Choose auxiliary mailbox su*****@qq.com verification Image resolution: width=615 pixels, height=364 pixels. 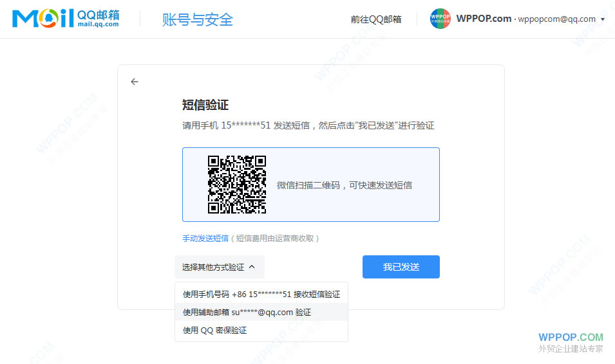(x=261, y=313)
